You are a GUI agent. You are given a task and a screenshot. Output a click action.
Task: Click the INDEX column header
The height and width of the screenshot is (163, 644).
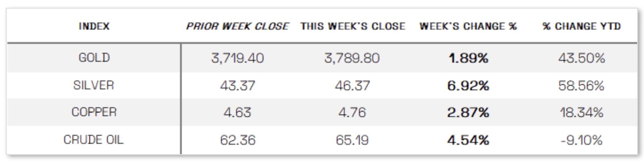tap(94, 26)
